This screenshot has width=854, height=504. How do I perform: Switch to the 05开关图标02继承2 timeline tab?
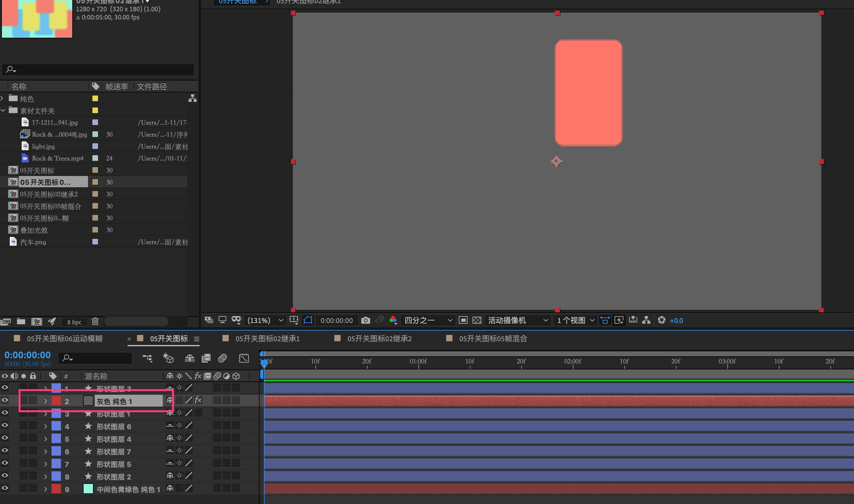[379, 339]
